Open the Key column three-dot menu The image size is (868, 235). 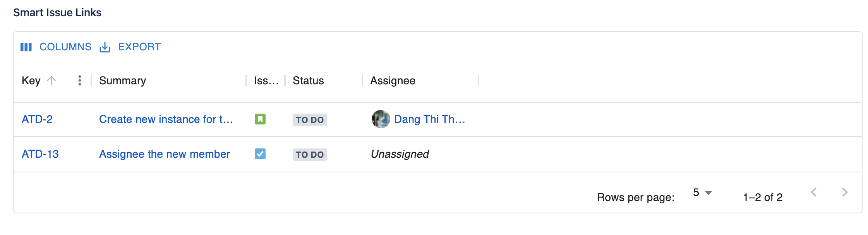[x=79, y=80]
